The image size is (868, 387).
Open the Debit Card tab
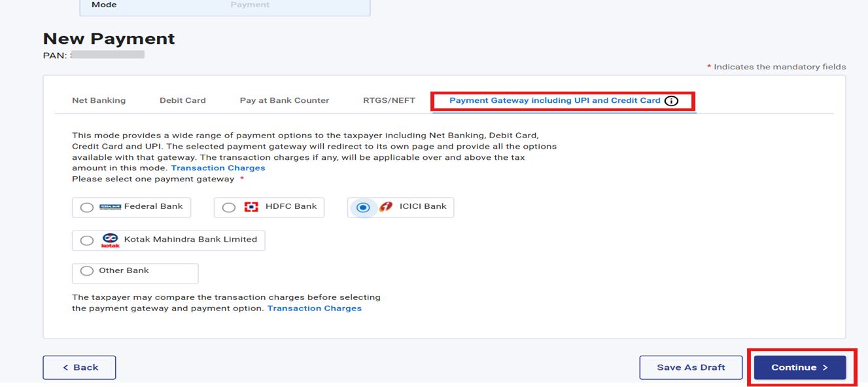[182, 101]
